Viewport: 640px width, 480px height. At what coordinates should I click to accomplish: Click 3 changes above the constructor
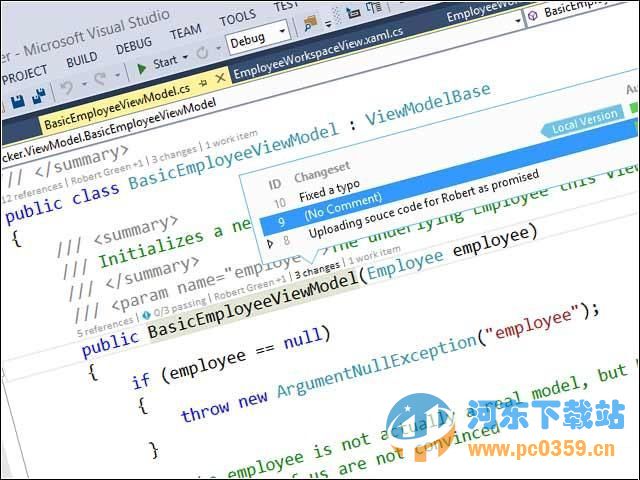[317, 271]
